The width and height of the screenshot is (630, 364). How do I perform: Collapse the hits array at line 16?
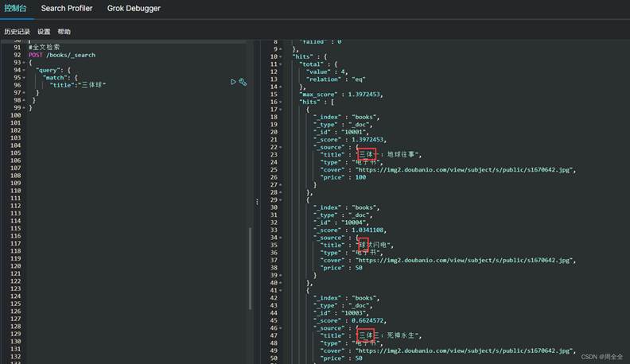click(x=281, y=102)
